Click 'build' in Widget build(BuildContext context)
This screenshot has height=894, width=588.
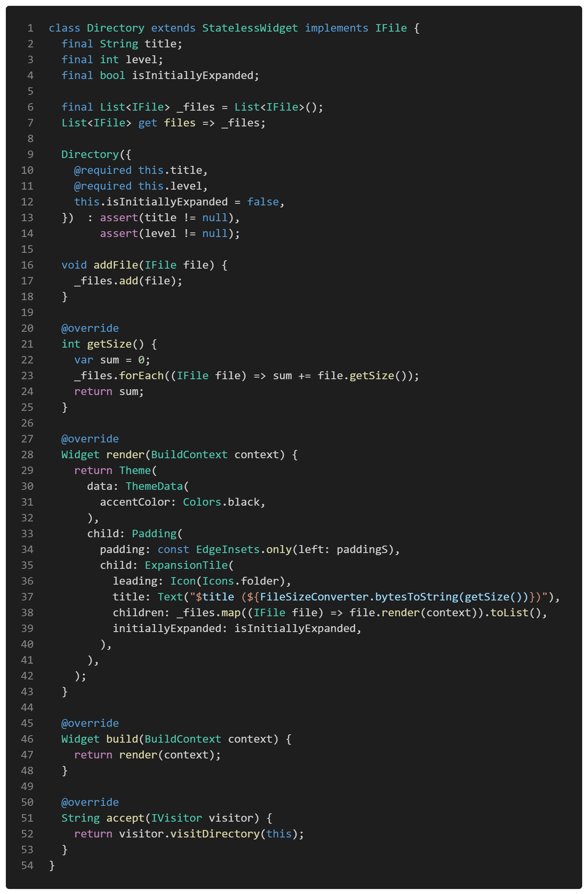[x=122, y=739]
